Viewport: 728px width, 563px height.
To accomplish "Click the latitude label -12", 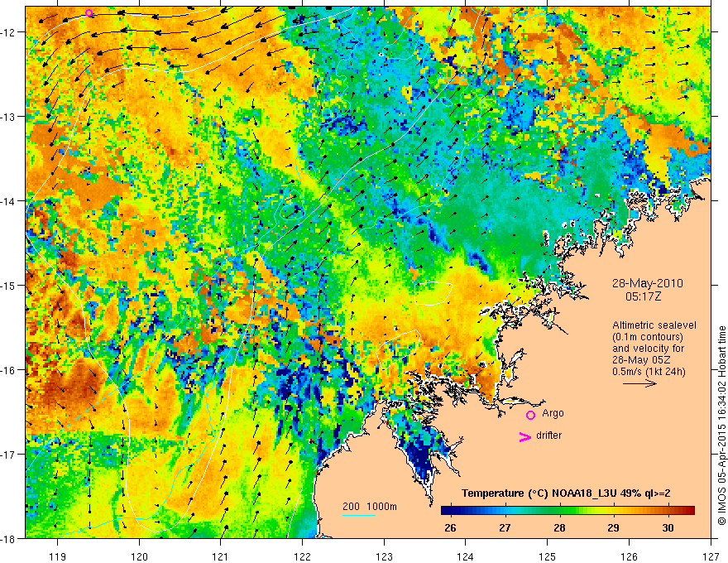I will click(x=9, y=32).
